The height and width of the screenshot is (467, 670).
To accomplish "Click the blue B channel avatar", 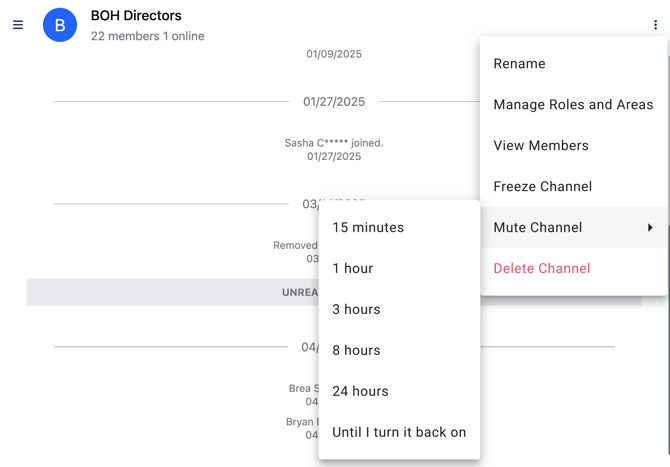I will pyautogui.click(x=60, y=25).
